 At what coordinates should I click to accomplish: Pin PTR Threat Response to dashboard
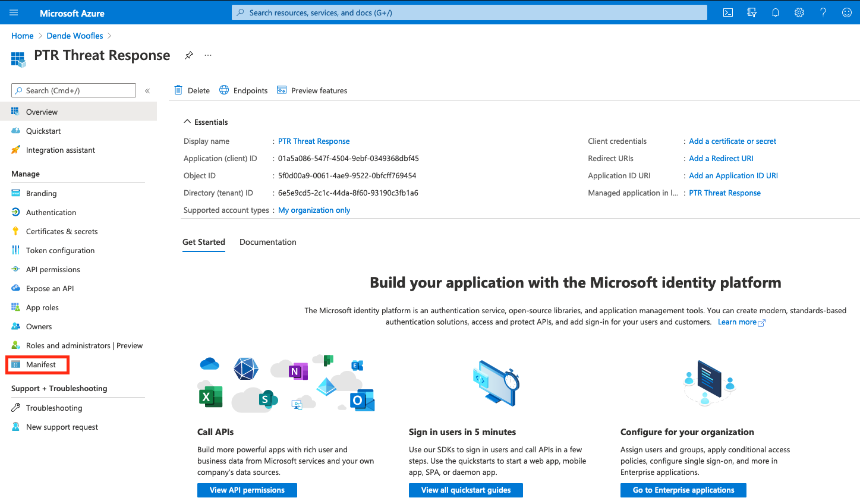[189, 55]
